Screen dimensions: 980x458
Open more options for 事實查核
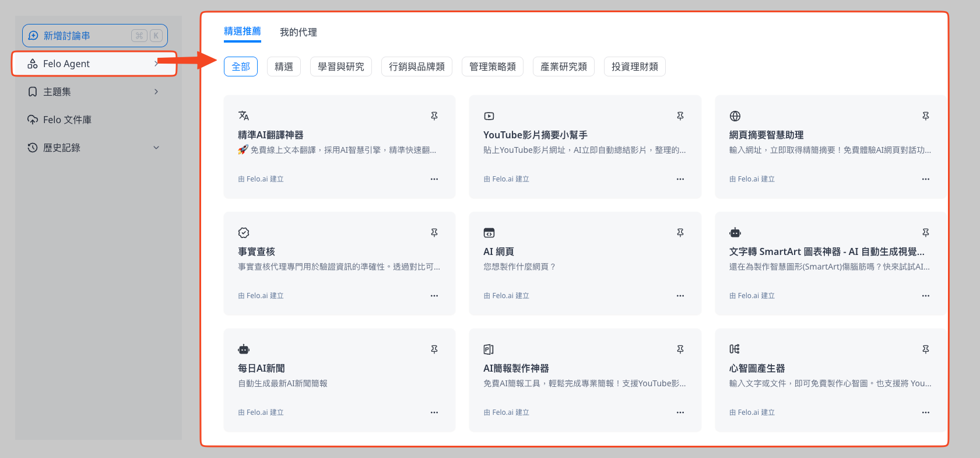[x=434, y=296]
